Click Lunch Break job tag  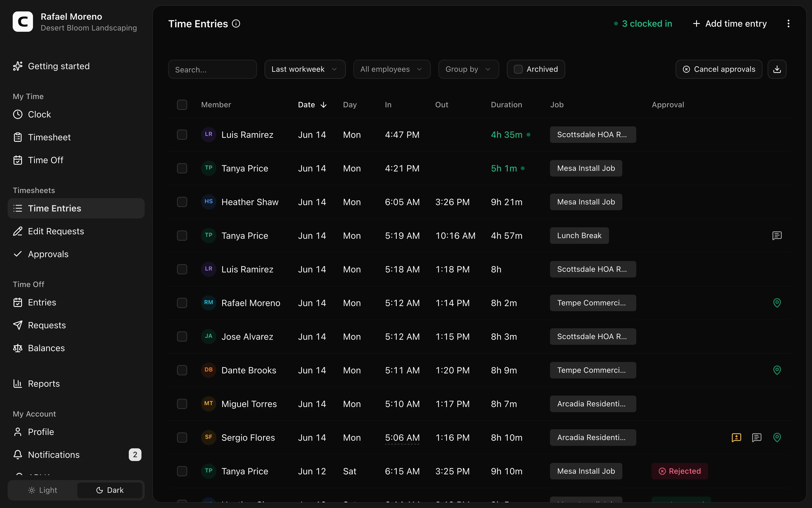(x=579, y=236)
